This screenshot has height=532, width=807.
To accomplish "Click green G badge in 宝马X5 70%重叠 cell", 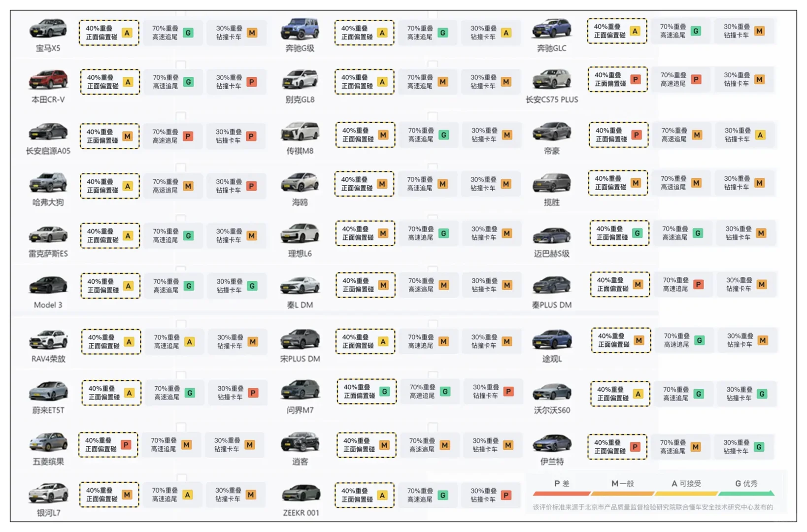I will click(188, 33).
